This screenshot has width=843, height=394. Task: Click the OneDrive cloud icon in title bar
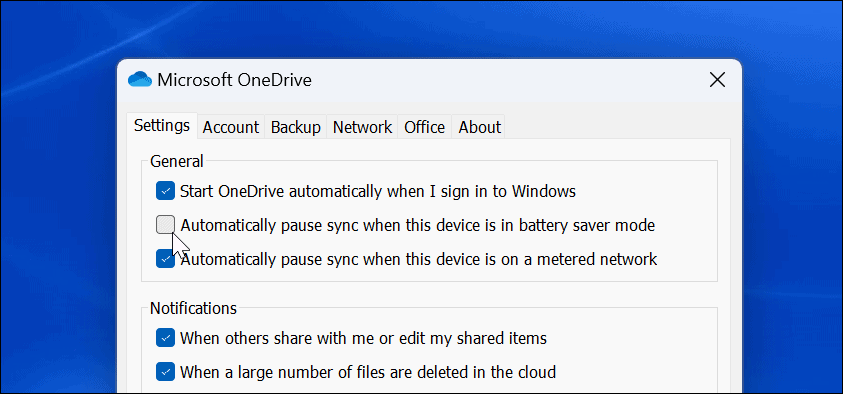pyautogui.click(x=140, y=80)
